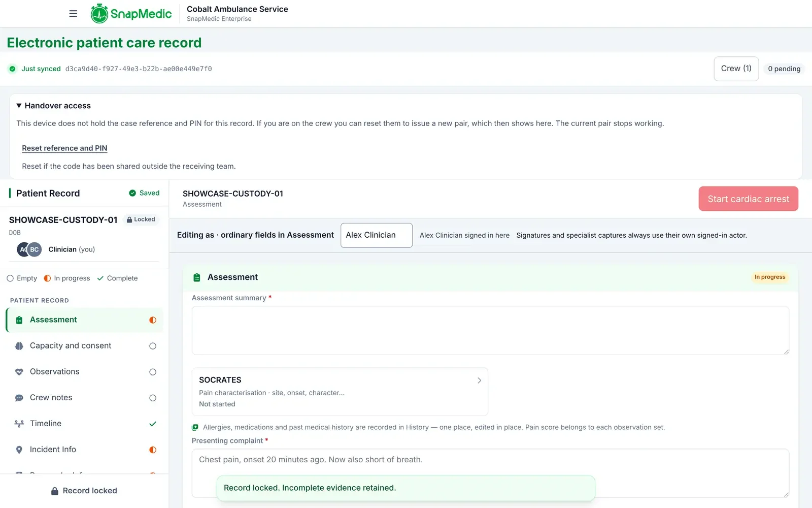Click the Saved checkmark icon in Patient Record header

click(x=132, y=193)
